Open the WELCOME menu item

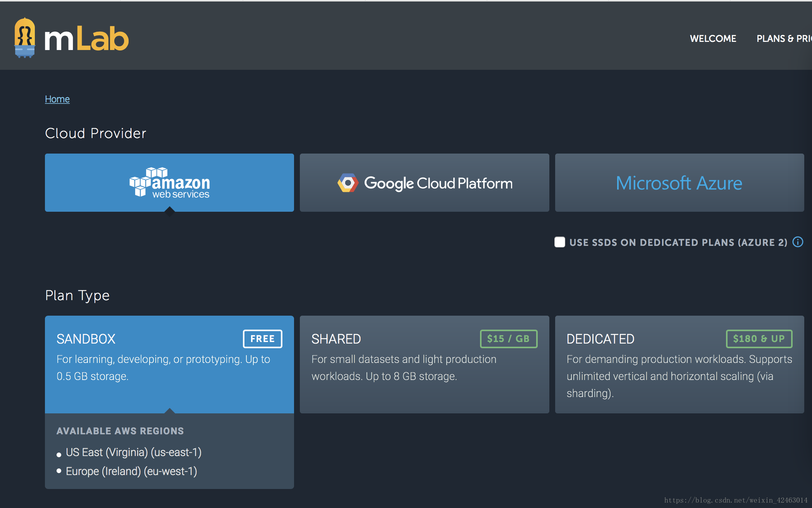pyautogui.click(x=713, y=38)
